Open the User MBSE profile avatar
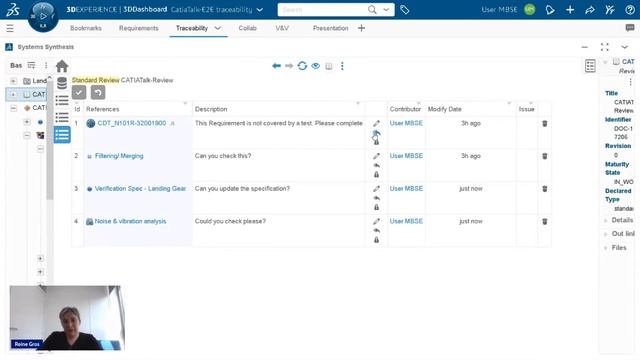The height and width of the screenshot is (360, 640). point(529,9)
